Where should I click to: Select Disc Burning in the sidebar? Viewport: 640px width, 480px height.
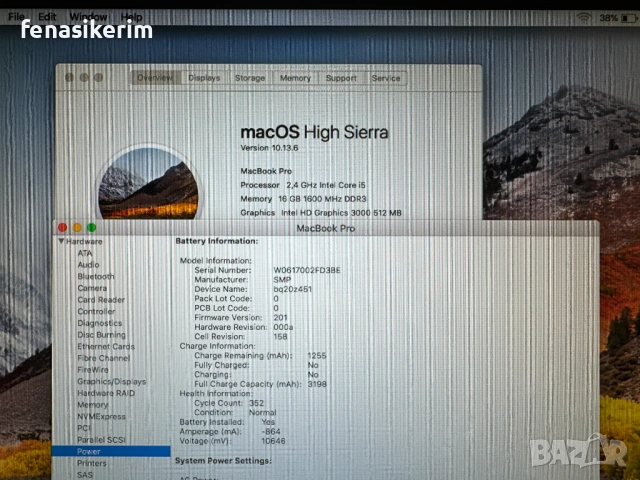point(102,335)
